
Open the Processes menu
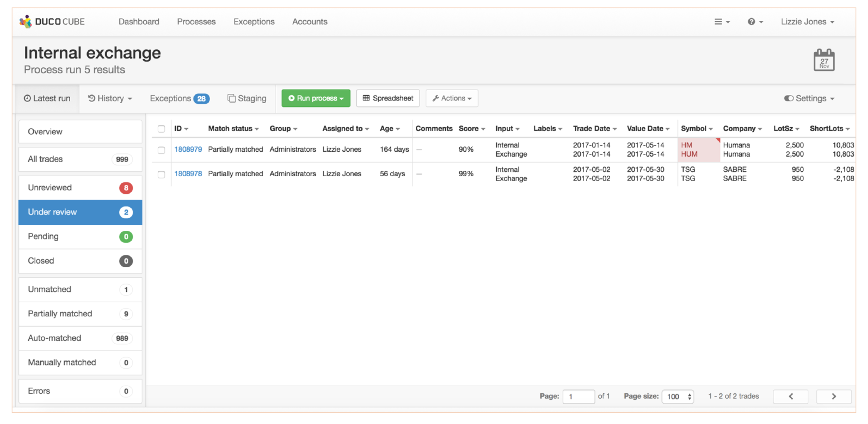pyautogui.click(x=196, y=21)
